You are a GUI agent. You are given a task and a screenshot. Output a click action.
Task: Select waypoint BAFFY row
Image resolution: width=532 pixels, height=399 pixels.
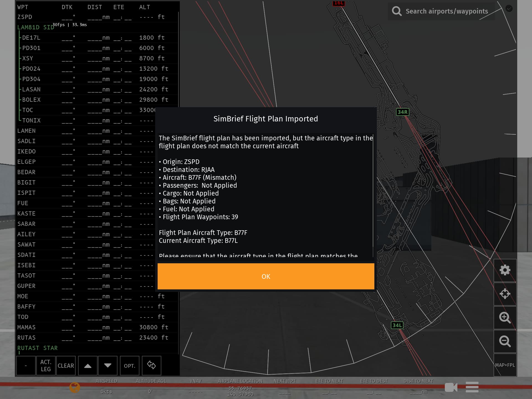[x=97, y=307]
